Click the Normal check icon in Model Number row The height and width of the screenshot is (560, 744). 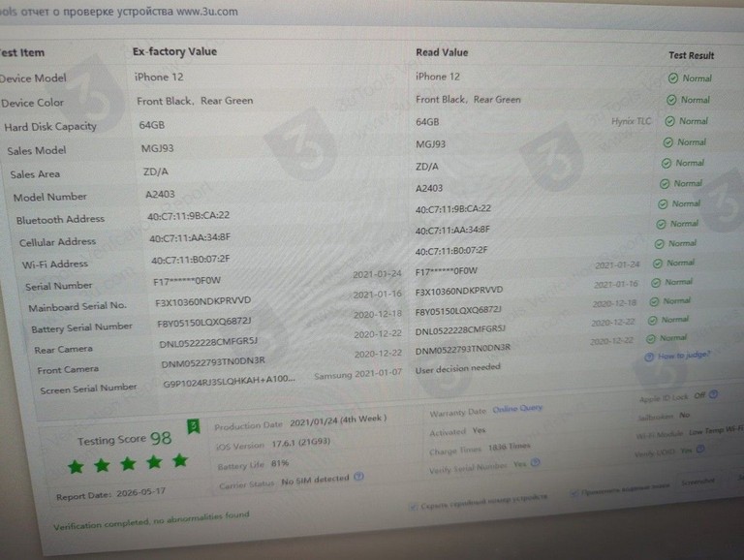(x=665, y=184)
